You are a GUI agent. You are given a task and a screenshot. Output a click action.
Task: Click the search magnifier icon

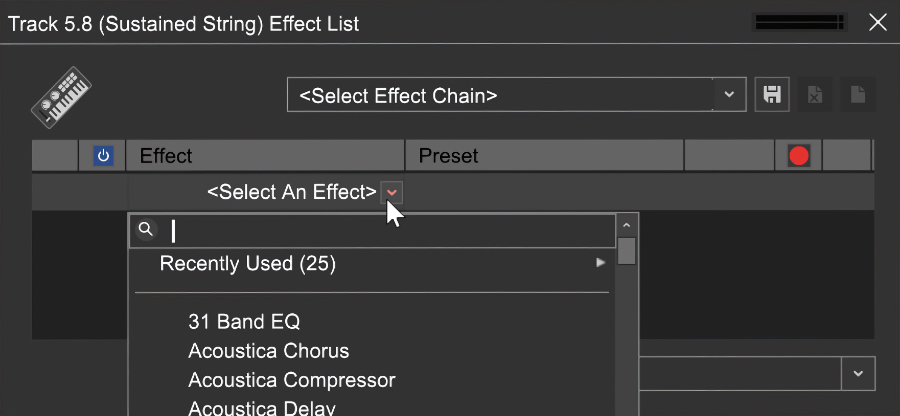coord(146,230)
